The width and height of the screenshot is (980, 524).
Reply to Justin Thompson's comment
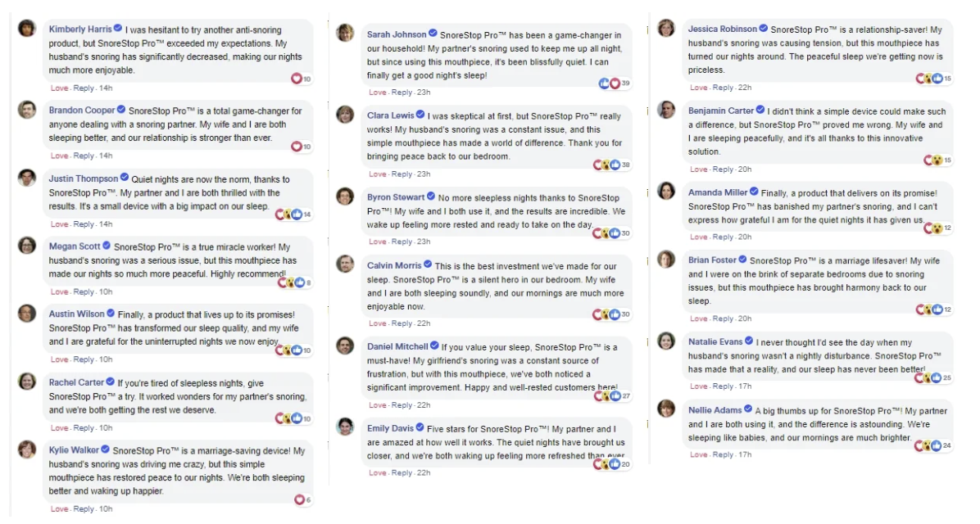point(84,224)
